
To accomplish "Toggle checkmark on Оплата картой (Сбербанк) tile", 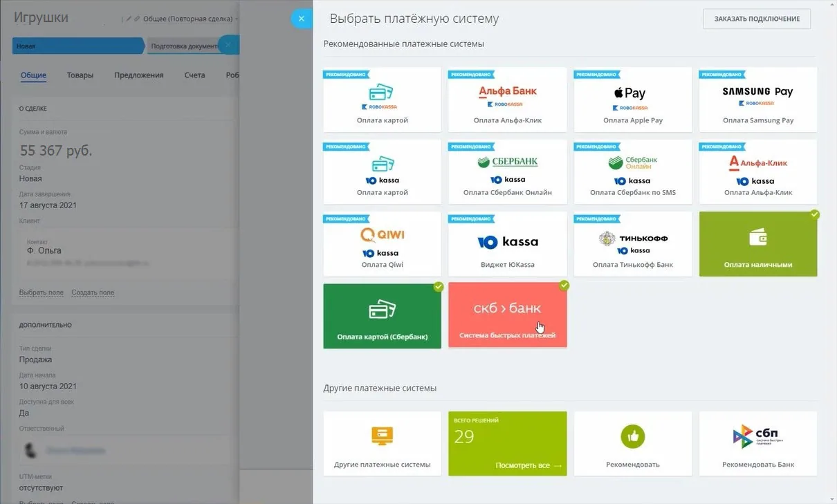I will [439, 286].
